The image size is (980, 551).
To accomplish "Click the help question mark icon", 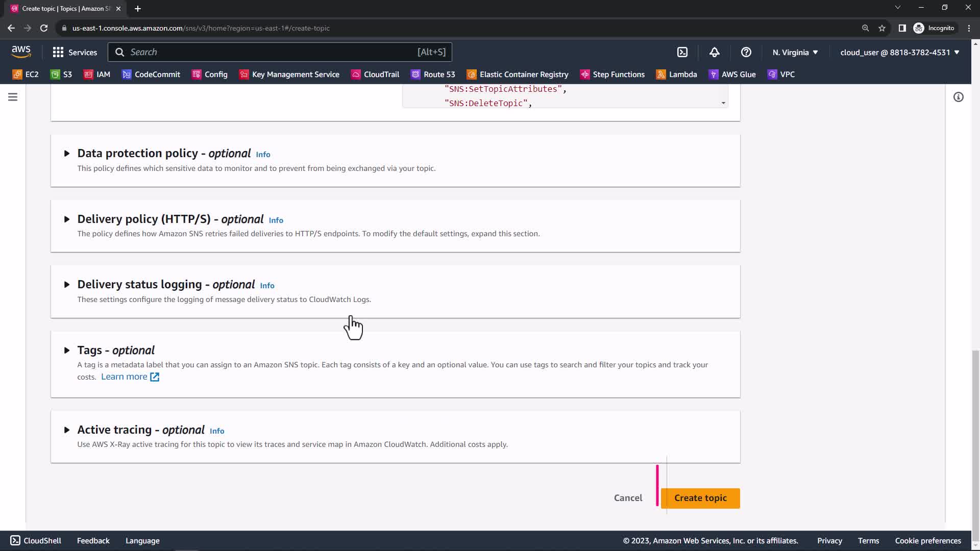I will coord(746,52).
